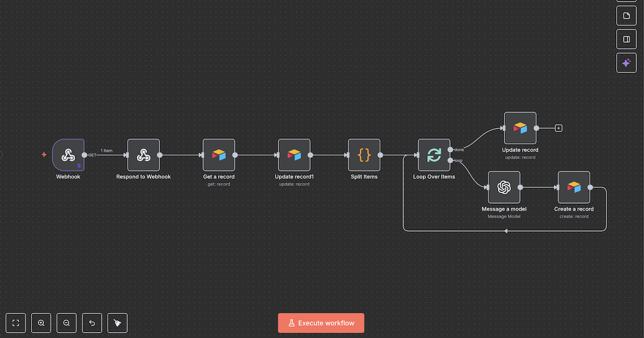Click the Loop Over Items done output connector
This screenshot has width=644, height=338.
(450, 149)
